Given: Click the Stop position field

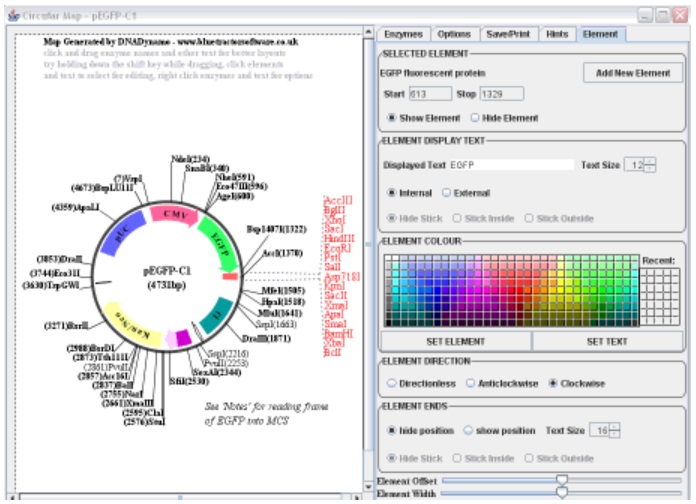Looking at the screenshot, I should pyautogui.click(x=502, y=94).
